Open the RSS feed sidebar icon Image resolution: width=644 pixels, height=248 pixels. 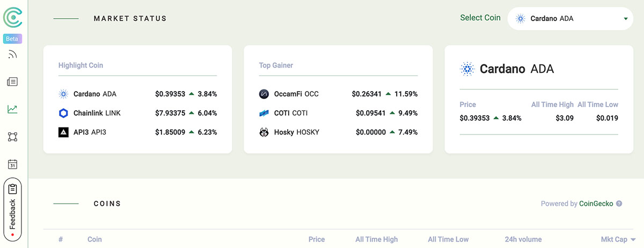coord(13,54)
